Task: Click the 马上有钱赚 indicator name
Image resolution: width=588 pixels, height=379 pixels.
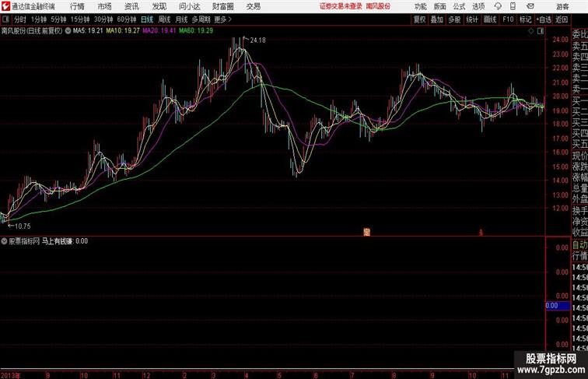Action: 57,241
